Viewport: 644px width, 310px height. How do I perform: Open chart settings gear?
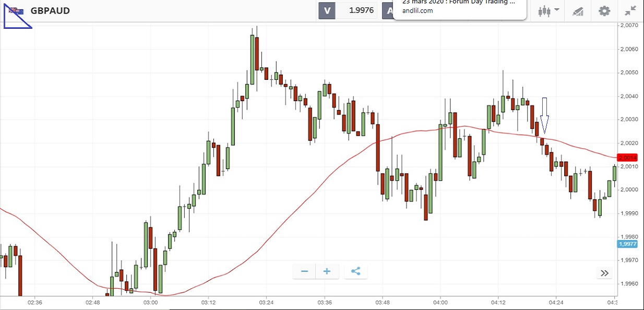604,11
